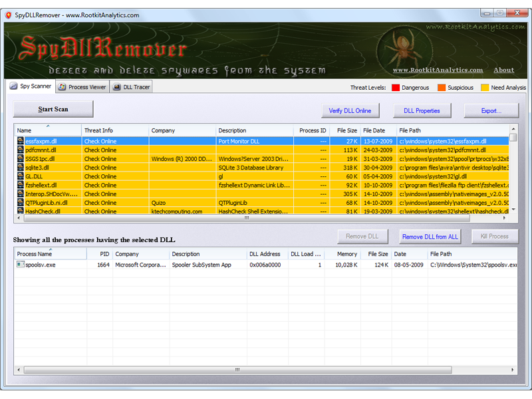The height and width of the screenshot is (399, 532).
Task: Click DLL list vertical scrollbar down arrow
Action: (x=513, y=209)
